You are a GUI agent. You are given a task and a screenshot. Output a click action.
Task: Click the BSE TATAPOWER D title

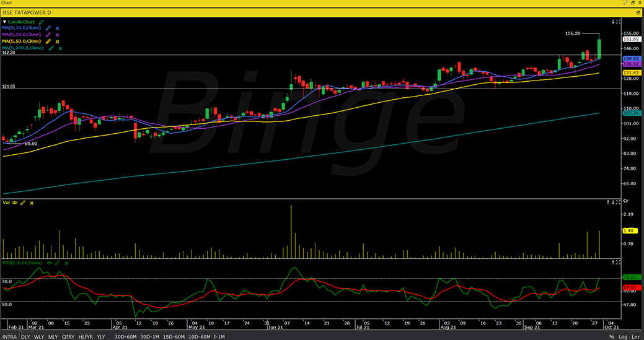(27, 13)
